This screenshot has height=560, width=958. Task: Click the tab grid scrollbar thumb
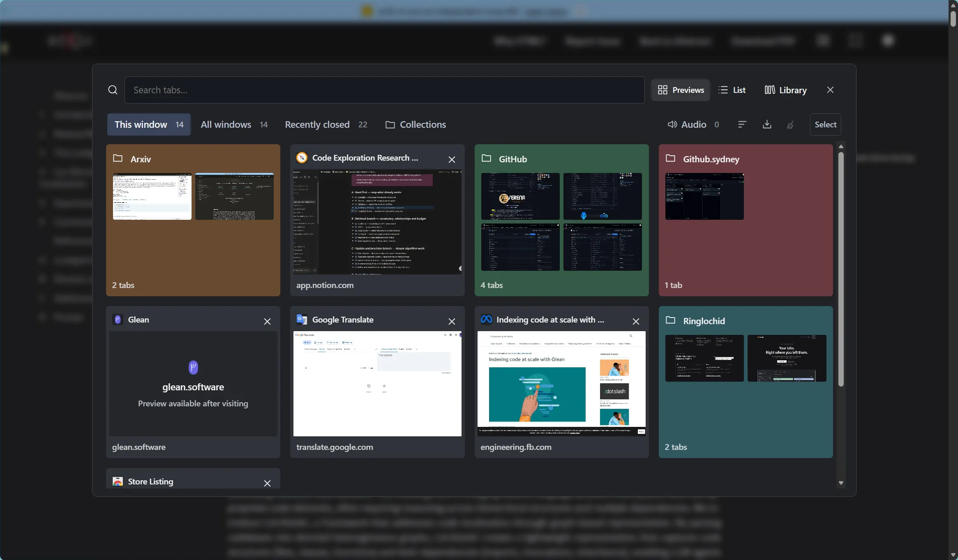tap(841, 269)
